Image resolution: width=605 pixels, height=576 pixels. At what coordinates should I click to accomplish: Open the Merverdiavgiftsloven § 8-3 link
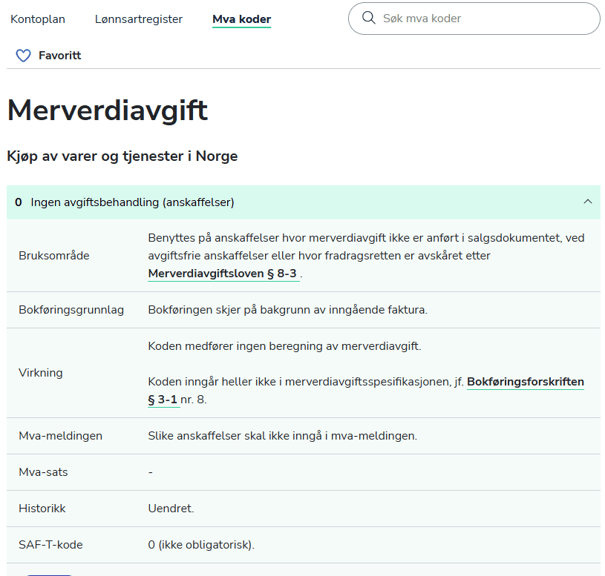tap(222, 274)
